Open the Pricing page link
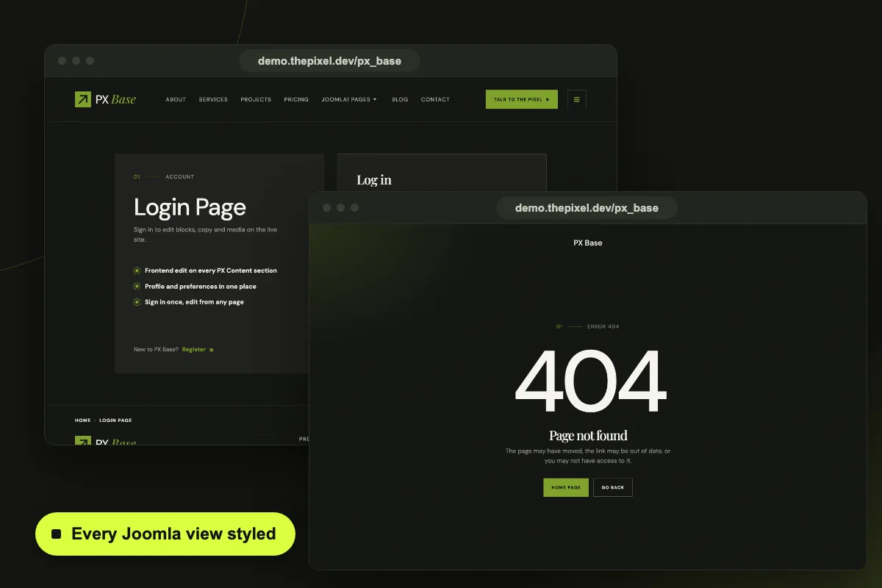 pos(296,99)
